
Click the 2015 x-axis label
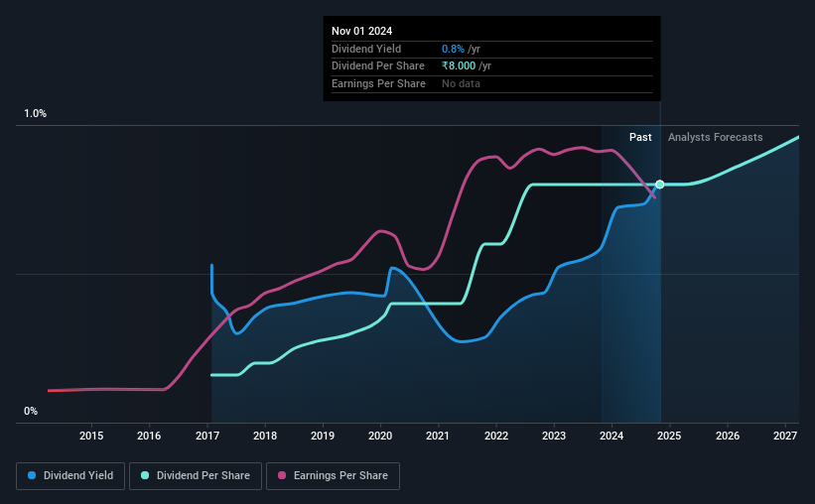pos(91,436)
